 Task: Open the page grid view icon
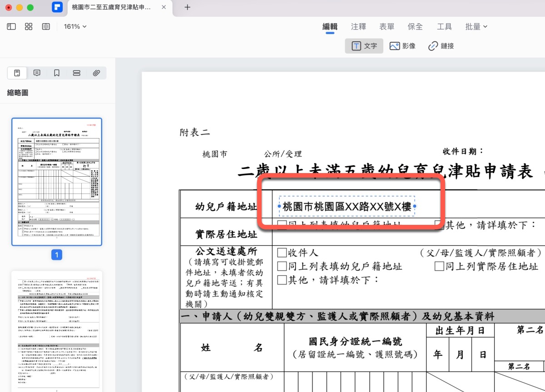point(29,27)
